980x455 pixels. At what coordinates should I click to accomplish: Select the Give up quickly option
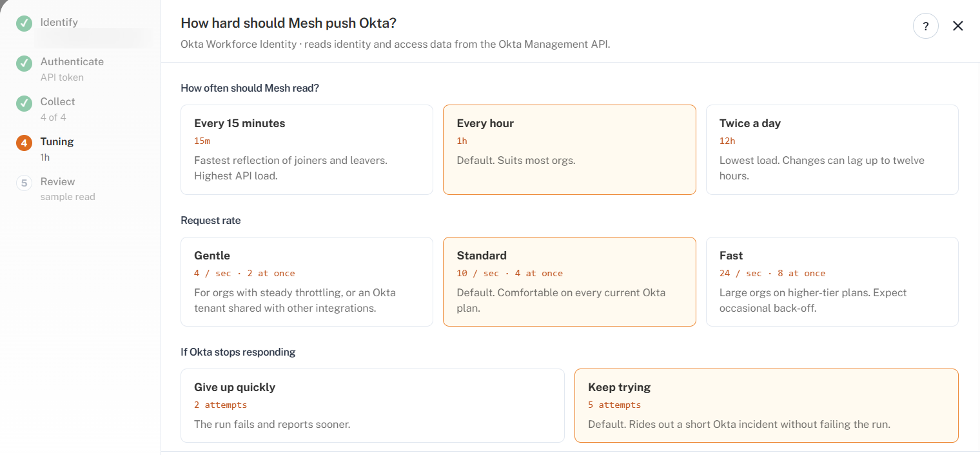(x=373, y=405)
